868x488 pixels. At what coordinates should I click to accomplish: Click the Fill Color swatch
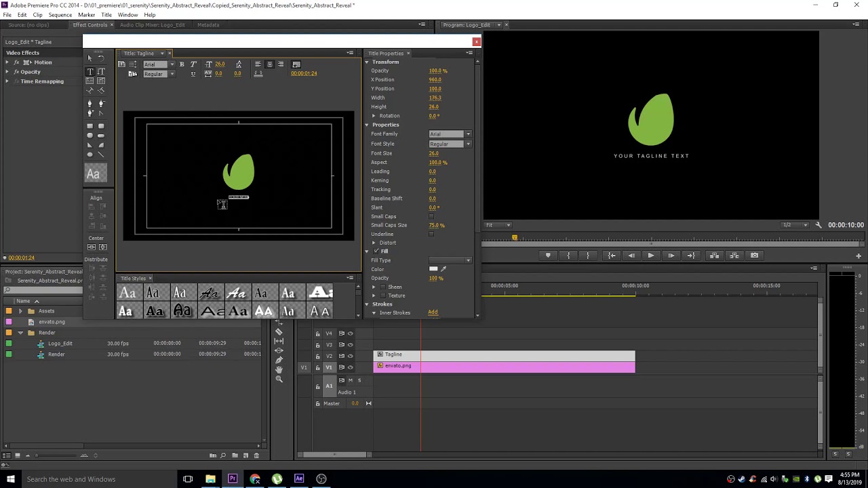click(x=433, y=269)
